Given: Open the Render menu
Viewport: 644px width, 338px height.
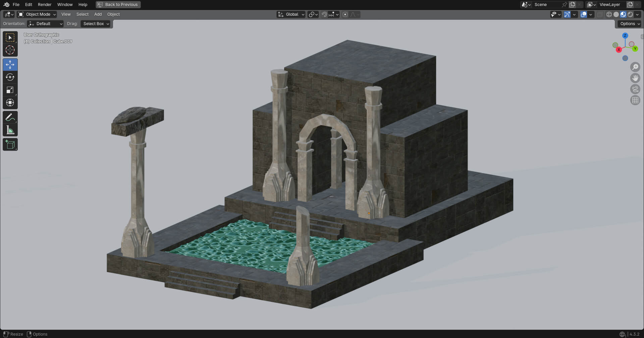Looking at the screenshot, I should click(45, 5).
